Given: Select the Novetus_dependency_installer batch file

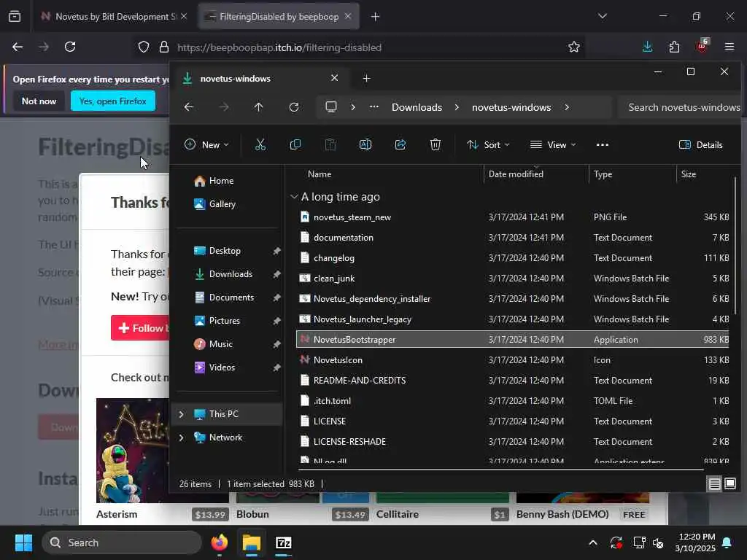Looking at the screenshot, I should click(513, 298).
